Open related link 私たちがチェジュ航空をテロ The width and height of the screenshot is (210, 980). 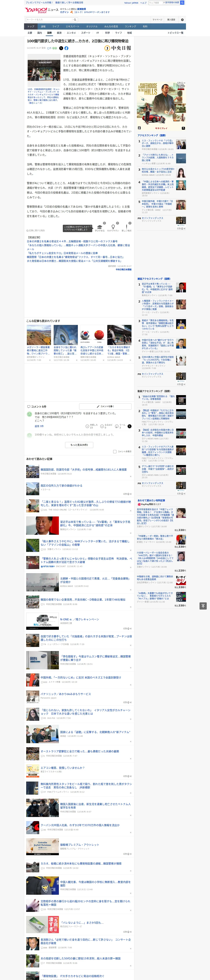(62, 253)
